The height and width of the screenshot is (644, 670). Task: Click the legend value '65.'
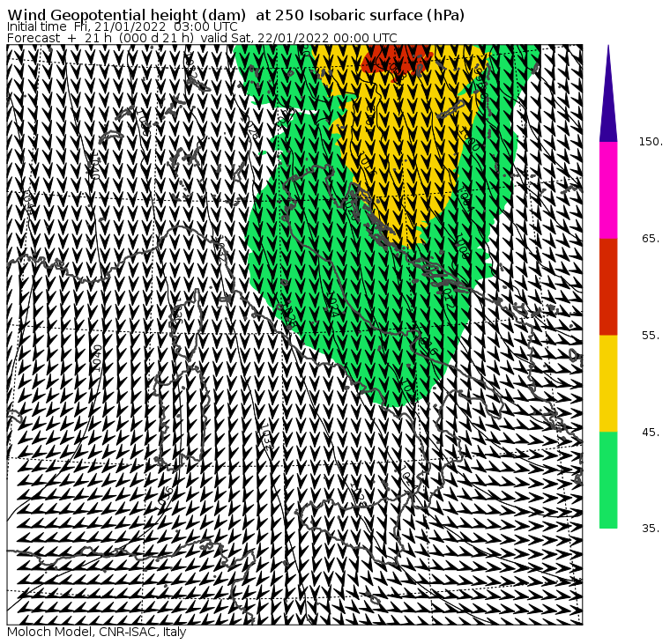651,238
